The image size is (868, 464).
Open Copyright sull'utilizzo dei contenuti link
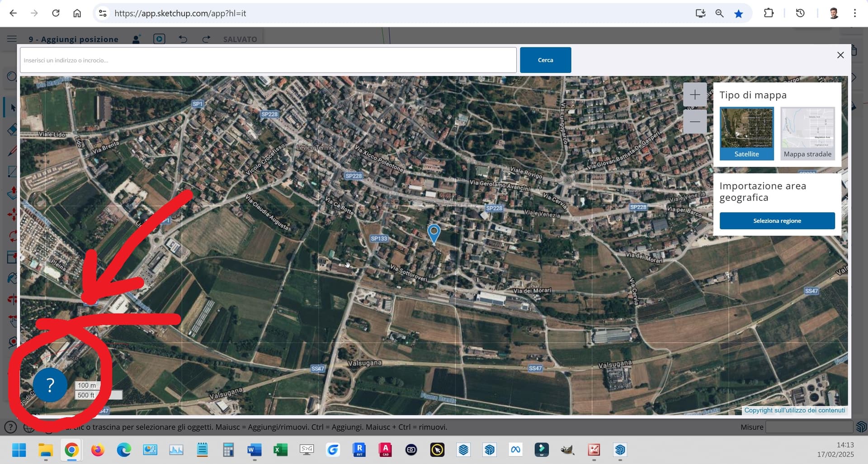click(795, 410)
